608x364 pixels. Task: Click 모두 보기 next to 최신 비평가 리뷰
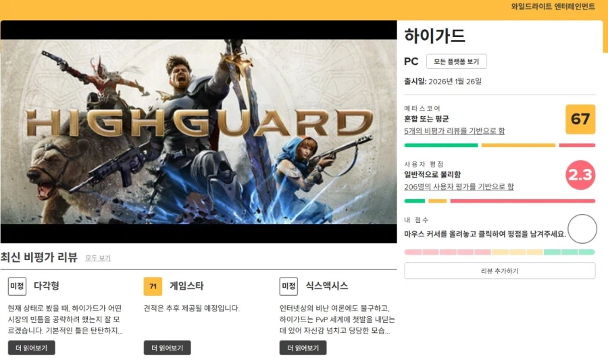(x=98, y=258)
